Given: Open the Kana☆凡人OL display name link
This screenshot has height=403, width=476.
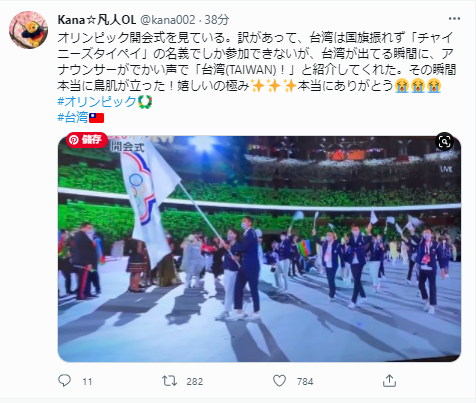Looking at the screenshot, I should click(x=97, y=20).
